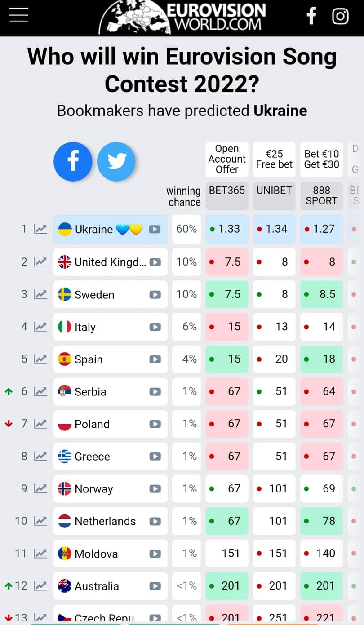Viewport: 364px width, 625px height.
Task: Share odds via blue Facebook circle
Action: point(73,162)
